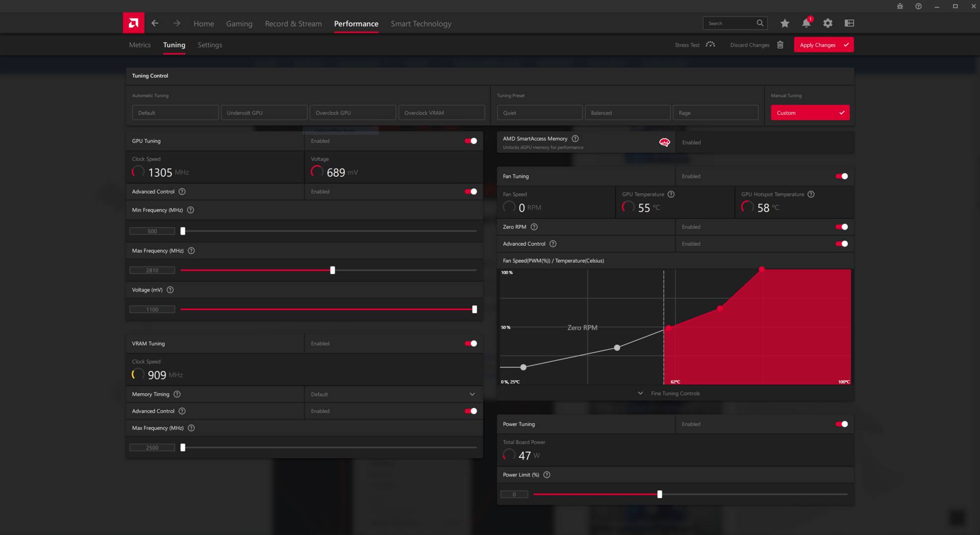Toggle VRAM Tuning switch
The width and height of the screenshot is (980, 535).
(470, 343)
